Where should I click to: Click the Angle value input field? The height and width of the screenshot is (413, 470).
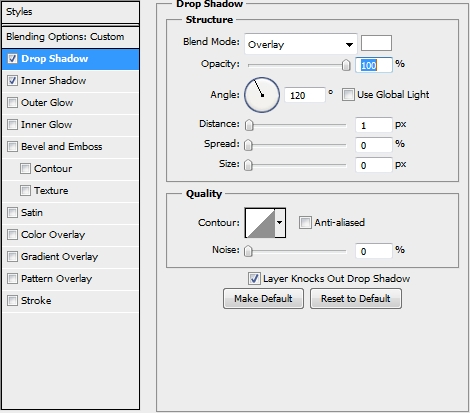(x=305, y=95)
